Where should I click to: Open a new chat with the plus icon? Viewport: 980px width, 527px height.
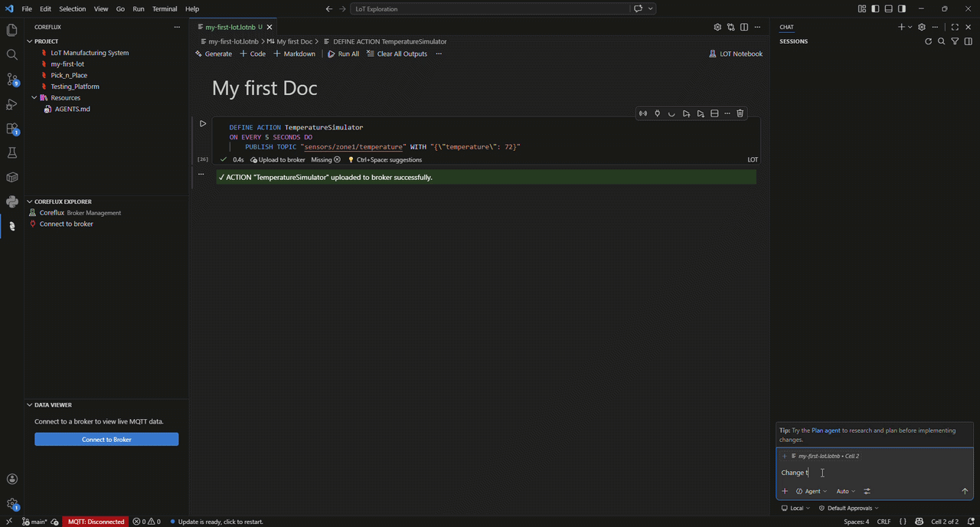point(901,27)
